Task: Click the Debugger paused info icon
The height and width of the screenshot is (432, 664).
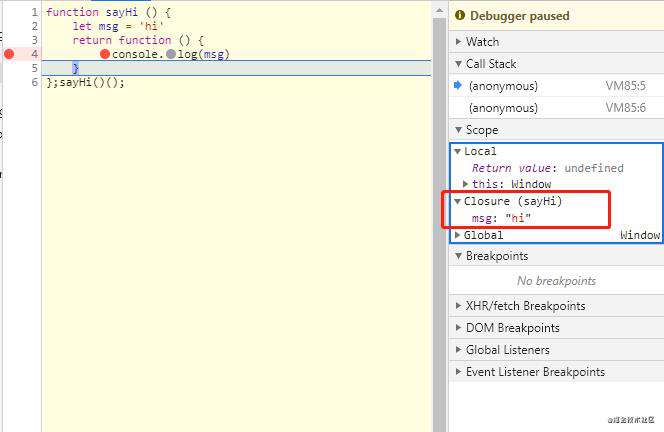Action: click(460, 15)
